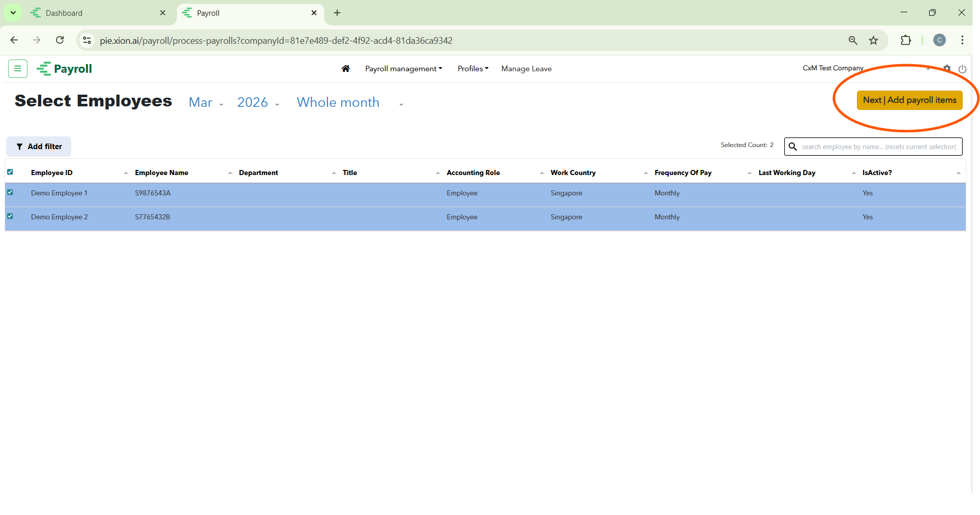This screenshot has width=980, height=515.
Task: Sort table by Employee Name column
Action: point(162,173)
